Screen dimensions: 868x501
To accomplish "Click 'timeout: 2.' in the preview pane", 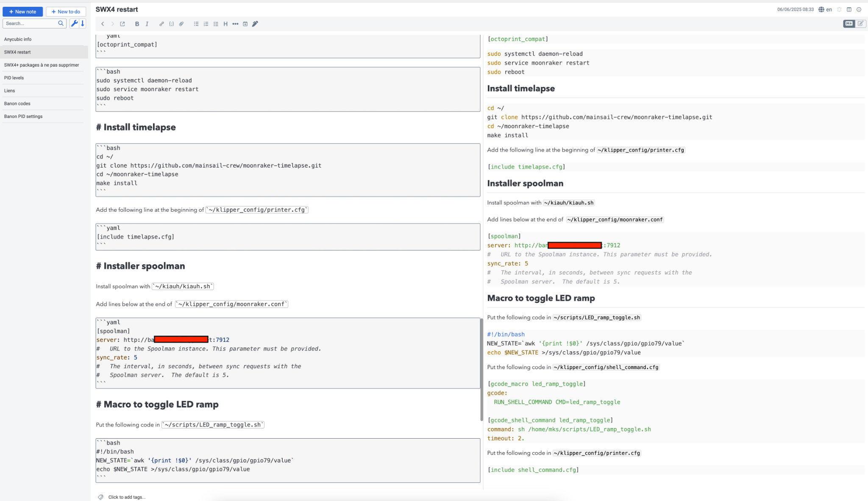I will (506, 438).
